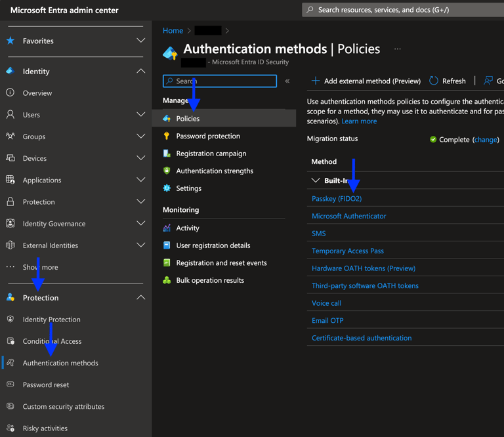Open Registration campaign menu item
The height and width of the screenshot is (437, 504).
coord(211,154)
